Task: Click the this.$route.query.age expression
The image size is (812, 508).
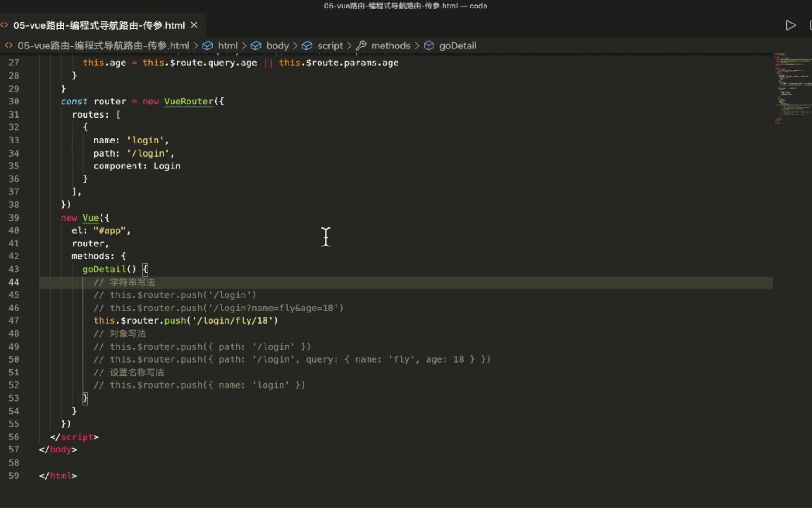Action: tap(200, 63)
